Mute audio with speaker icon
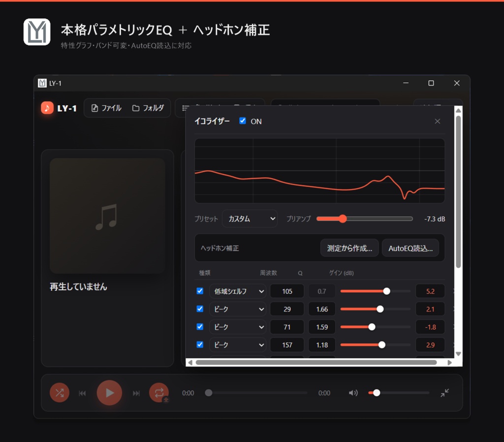The height and width of the screenshot is (442, 504). (353, 393)
